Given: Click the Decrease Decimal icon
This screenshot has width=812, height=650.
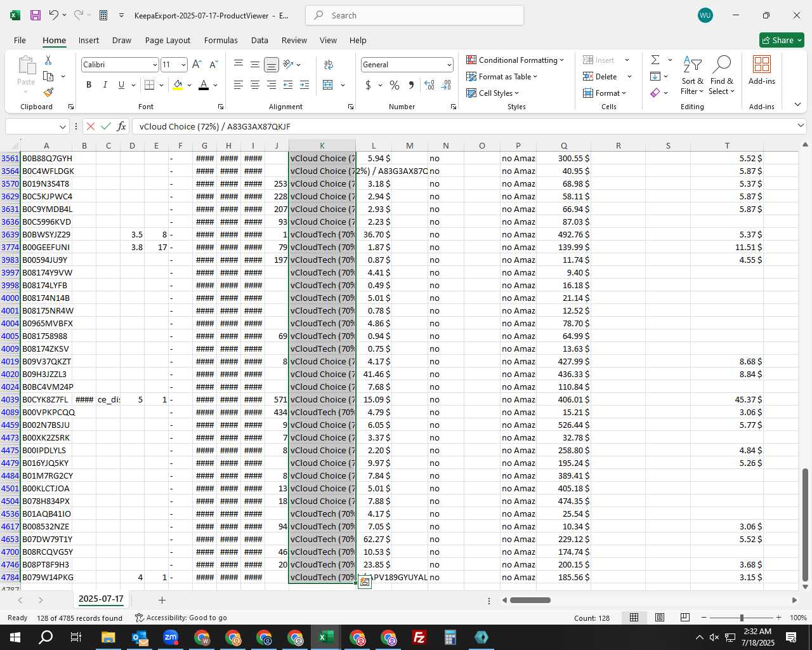Looking at the screenshot, I should tap(446, 85).
